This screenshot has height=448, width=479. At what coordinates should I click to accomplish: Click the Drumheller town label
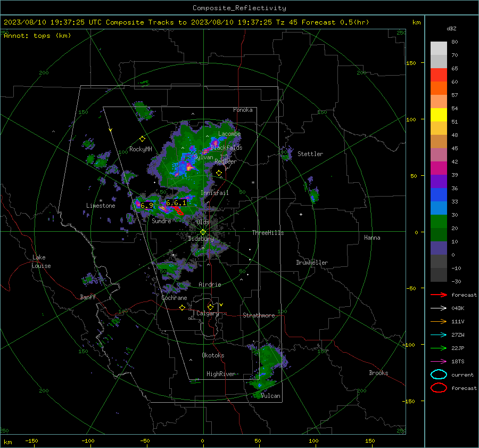pos(312,263)
